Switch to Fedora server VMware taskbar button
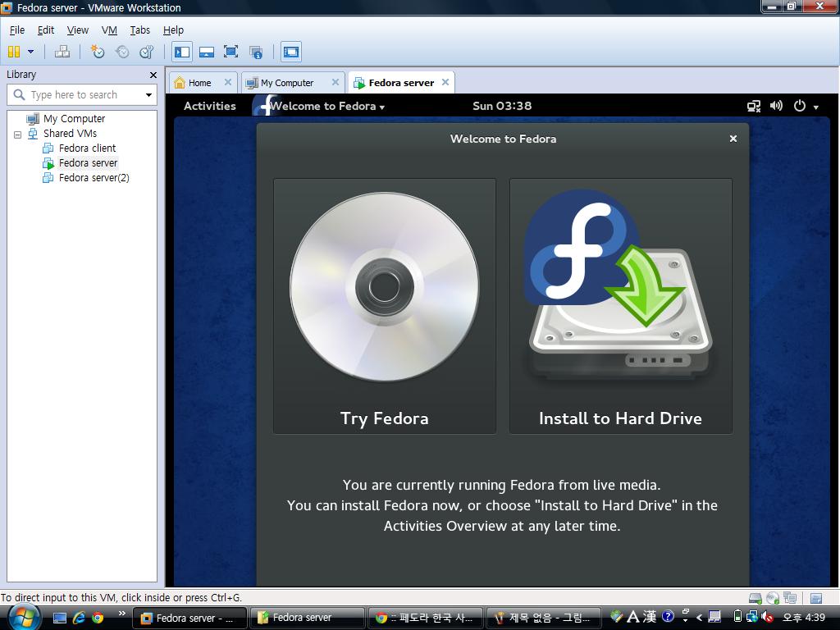 point(189,619)
